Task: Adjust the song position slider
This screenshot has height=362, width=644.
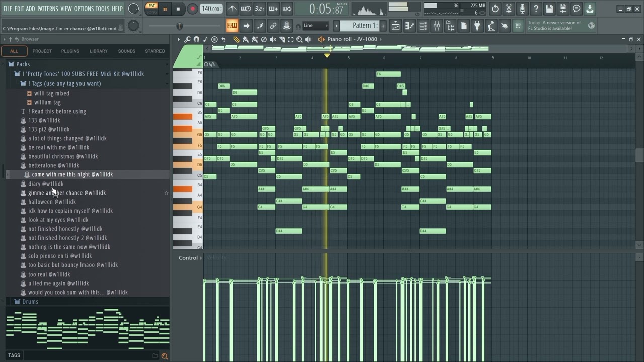Action: click(180, 26)
